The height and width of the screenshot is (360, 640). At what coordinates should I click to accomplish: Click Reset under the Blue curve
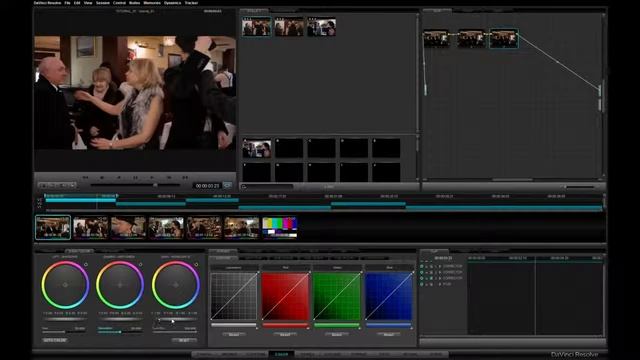[389, 334]
